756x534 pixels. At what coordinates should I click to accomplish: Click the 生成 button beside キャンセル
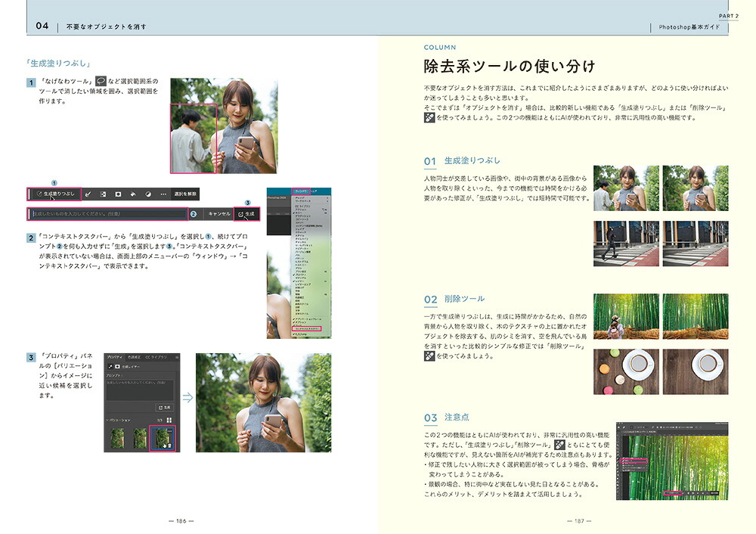[246, 214]
